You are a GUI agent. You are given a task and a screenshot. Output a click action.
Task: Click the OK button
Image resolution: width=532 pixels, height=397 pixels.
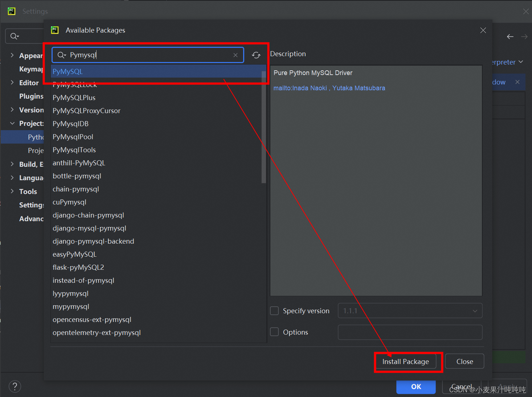click(x=416, y=387)
